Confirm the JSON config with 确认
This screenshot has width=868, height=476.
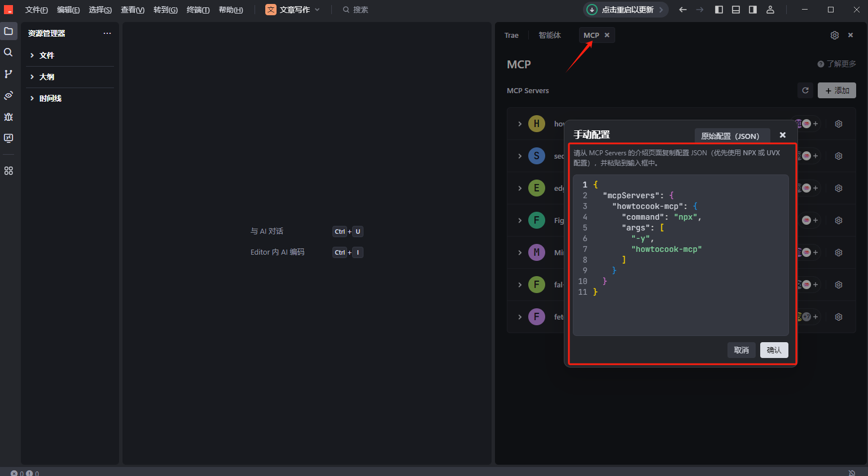(x=774, y=350)
